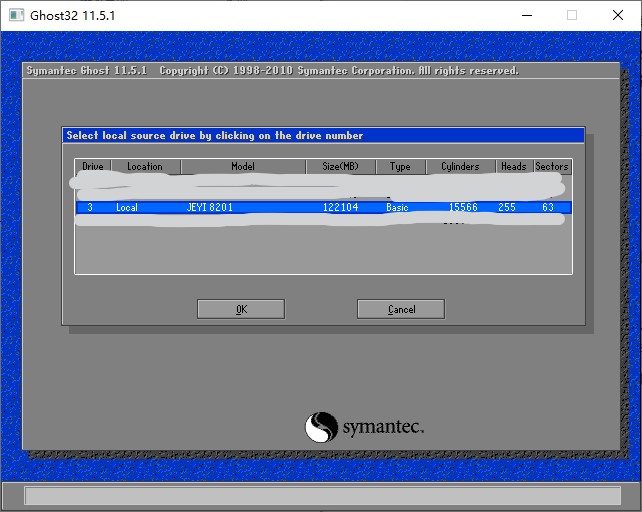The height and width of the screenshot is (512, 642).
Task: Click the Basic type cell
Action: point(397,207)
